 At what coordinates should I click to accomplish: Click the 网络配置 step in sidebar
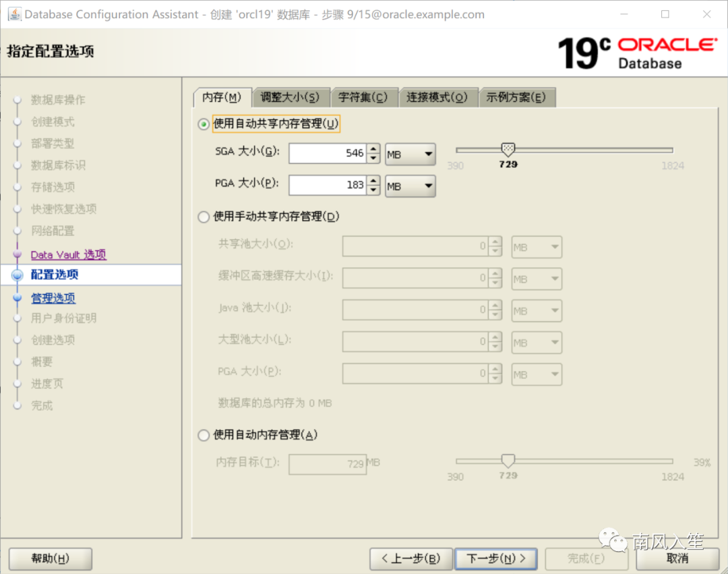pyautogui.click(x=53, y=231)
